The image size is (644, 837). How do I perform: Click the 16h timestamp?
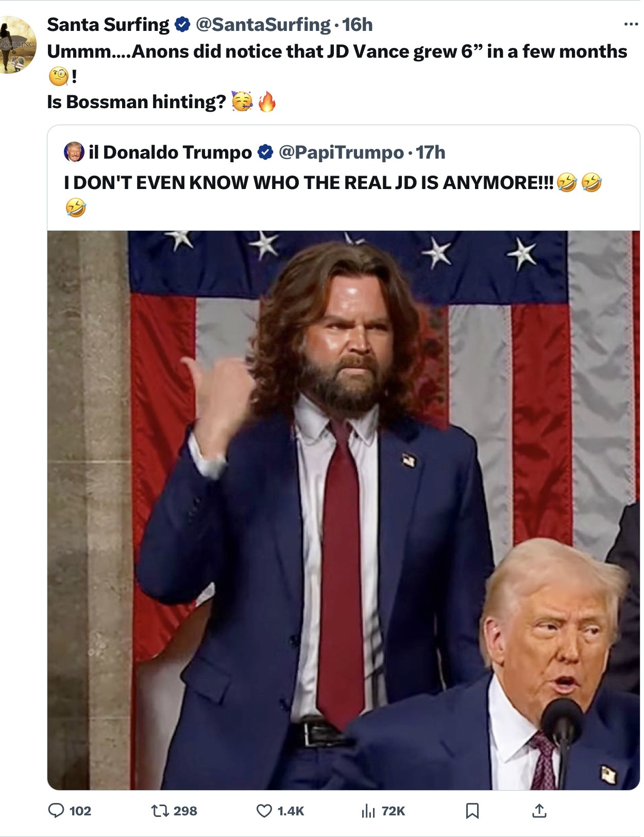click(357, 24)
